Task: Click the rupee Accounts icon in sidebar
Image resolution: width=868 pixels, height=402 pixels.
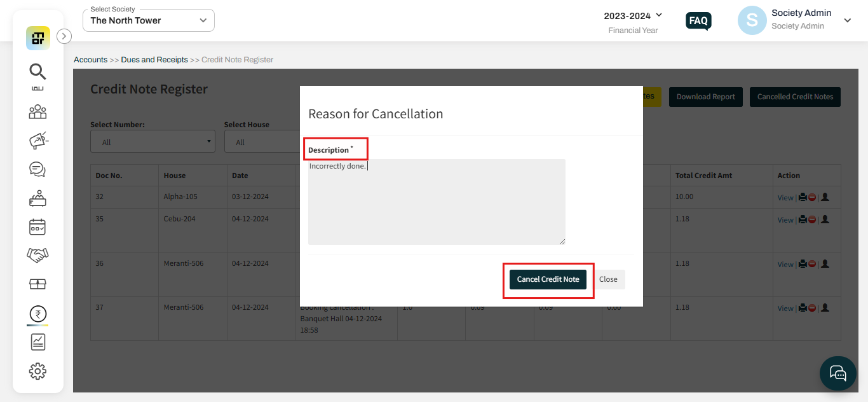Action: coord(37,313)
